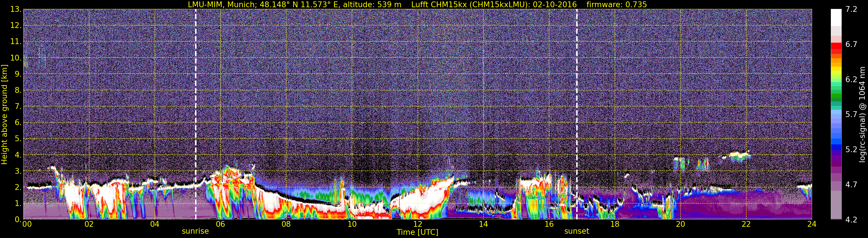Viewport: 868px width, 238px height.
Task: Click the blue segment of colorbar near 5.2
Action: pyautogui.click(x=836, y=147)
